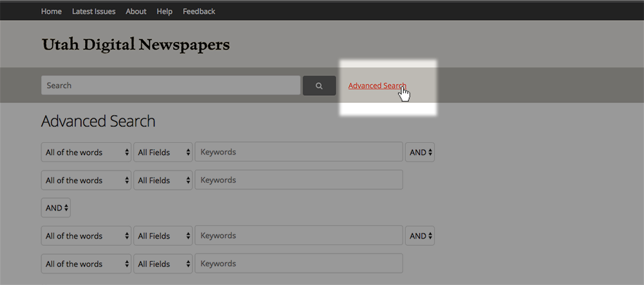Open the standalone AND dropdown between row groups
The image size is (644, 285).
[x=56, y=208]
